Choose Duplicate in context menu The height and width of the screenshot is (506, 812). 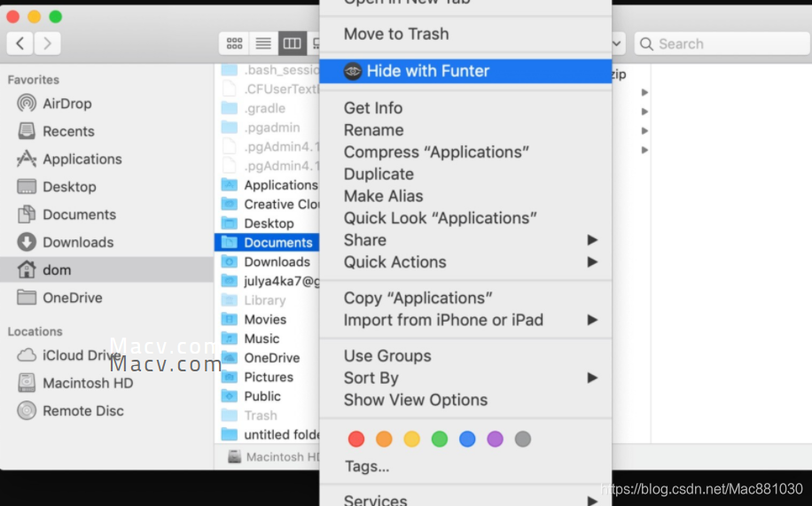(x=465, y=174)
